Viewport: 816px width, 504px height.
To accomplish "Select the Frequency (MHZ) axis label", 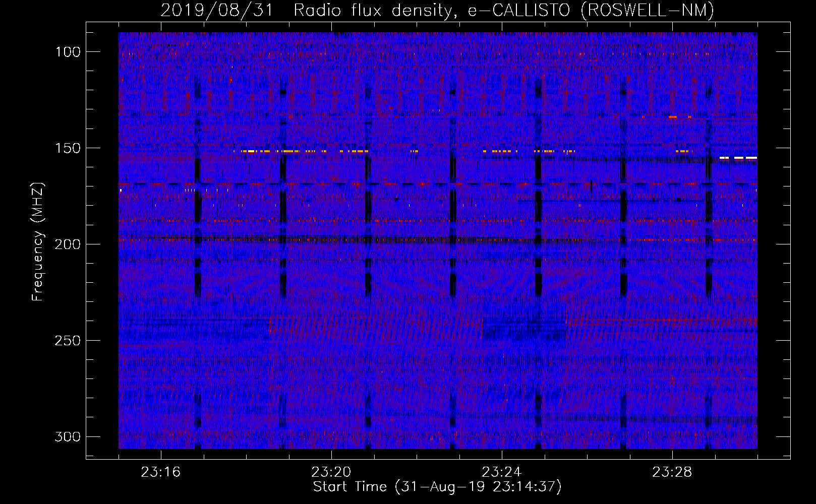I will pos(38,241).
